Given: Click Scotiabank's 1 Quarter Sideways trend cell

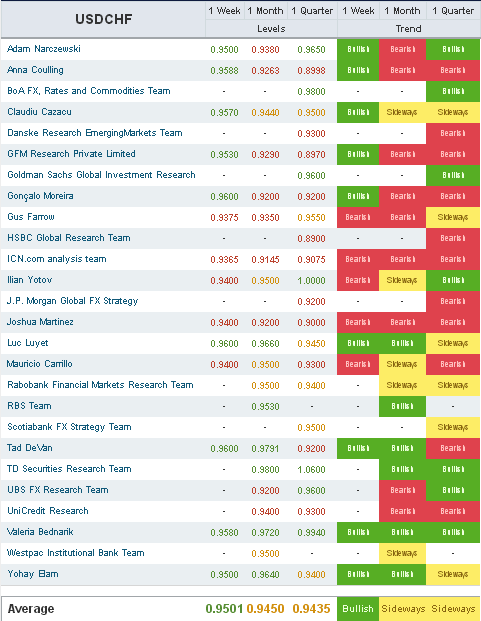Looking at the screenshot, I should (452, 427).
